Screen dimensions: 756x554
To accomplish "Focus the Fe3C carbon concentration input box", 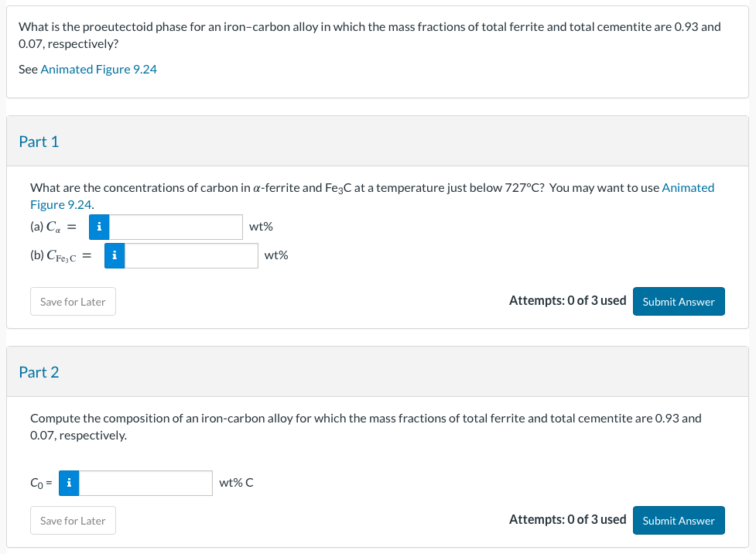I will click(x=191, y=255).
